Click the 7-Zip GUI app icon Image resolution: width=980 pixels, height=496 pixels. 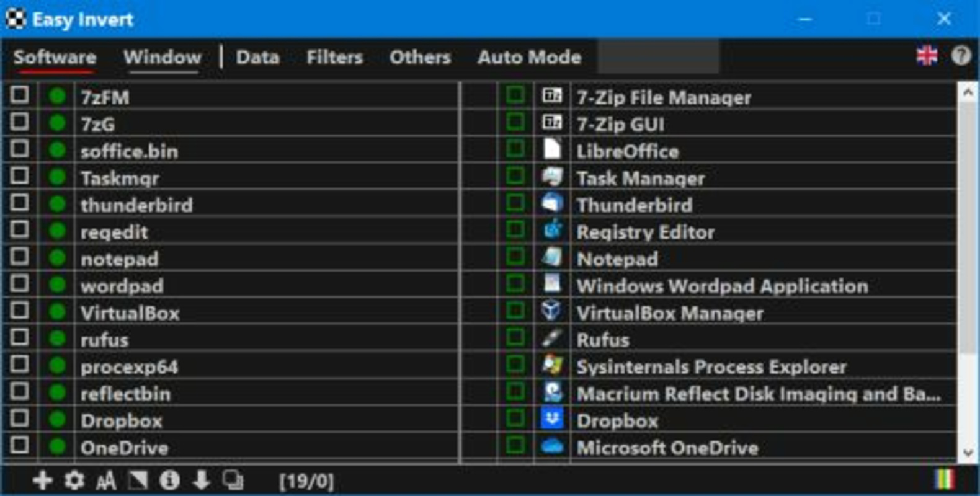(552, 122)
